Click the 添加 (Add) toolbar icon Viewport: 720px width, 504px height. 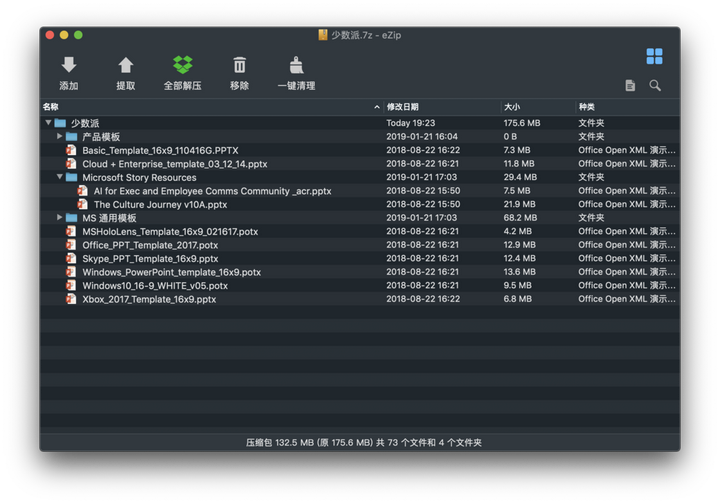pyautogui.click(x=69, y=65)
